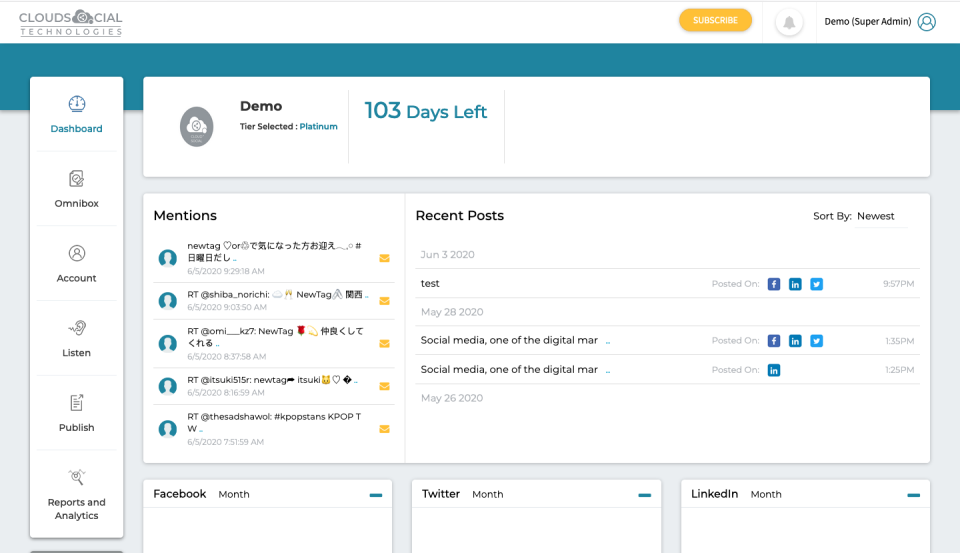
Task: Click the CloudSocial Technologies logo
Action: point(71,23)
